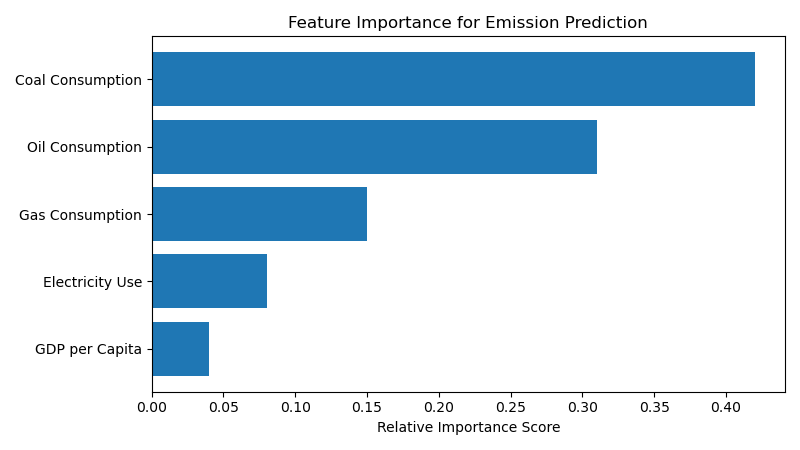Select the Oil Consumption bar
The height and width of the screenshot is (450, 800).
click(x=374, y=147)
